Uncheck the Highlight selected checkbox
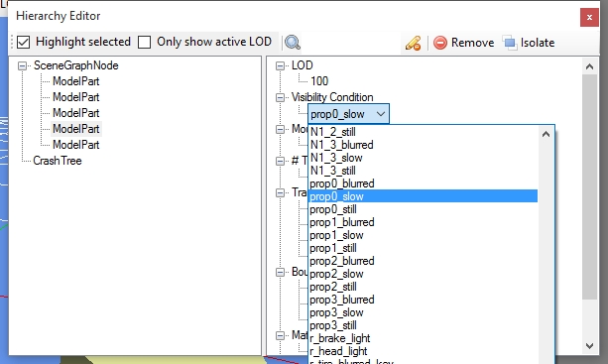 click(23, 42)
